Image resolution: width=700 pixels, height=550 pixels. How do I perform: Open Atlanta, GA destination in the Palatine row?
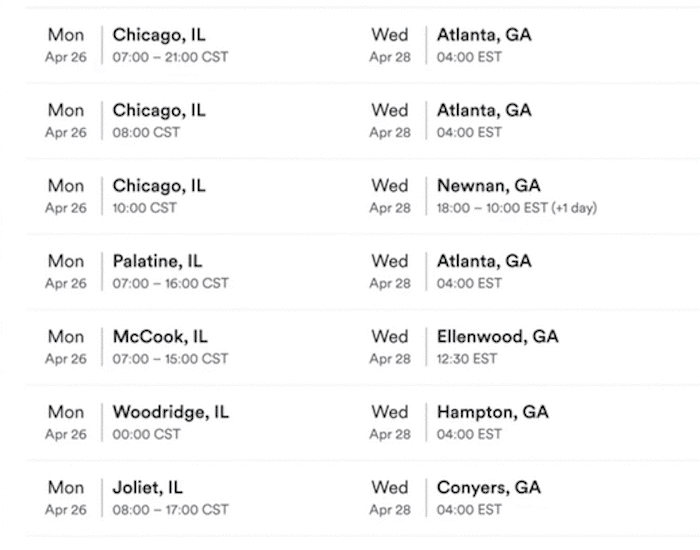point(484,261)
